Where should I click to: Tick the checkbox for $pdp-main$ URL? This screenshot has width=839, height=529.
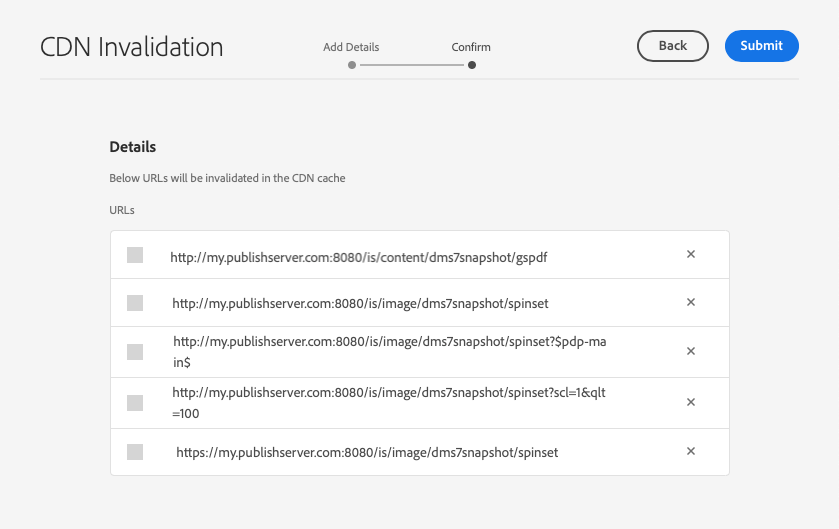135,352
